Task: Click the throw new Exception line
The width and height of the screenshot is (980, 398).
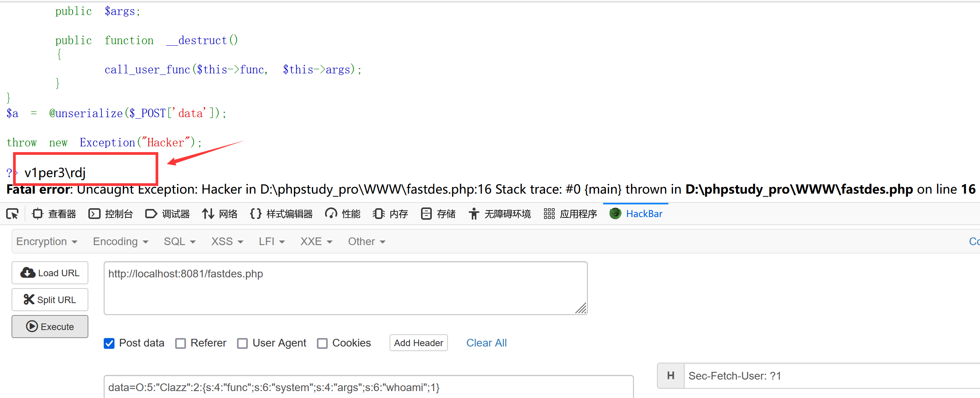Action: [104, 143]
